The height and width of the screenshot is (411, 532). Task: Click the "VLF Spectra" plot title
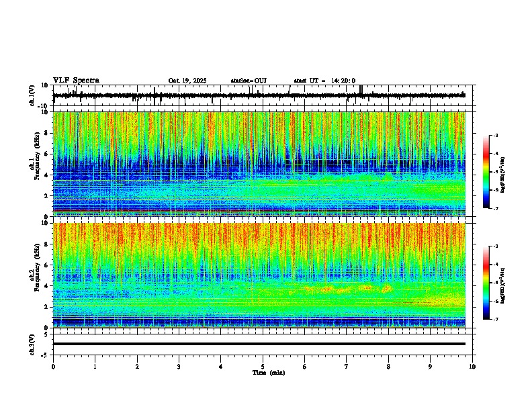pos(76,81)
